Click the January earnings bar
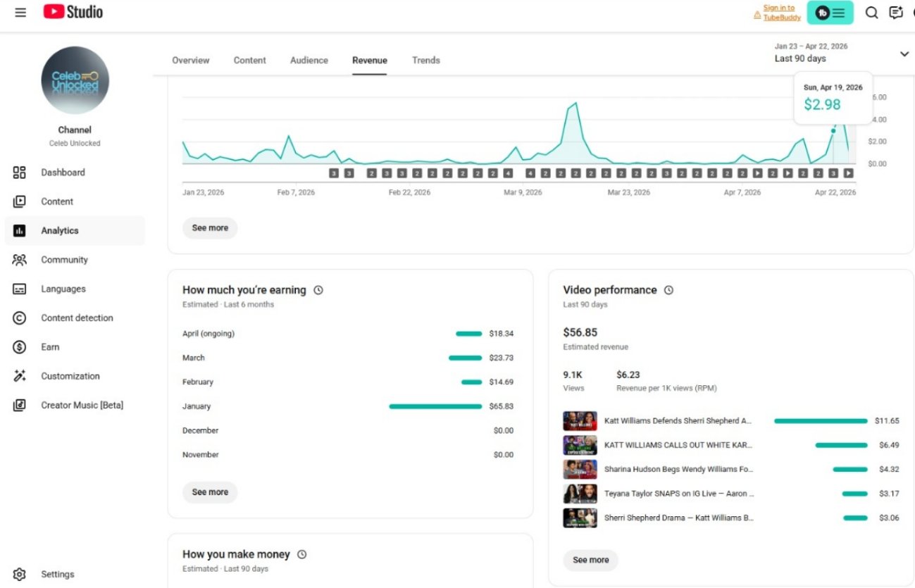The height and width of the screenshot is (588, 915). pyautogui.click(x=435, y=406)
